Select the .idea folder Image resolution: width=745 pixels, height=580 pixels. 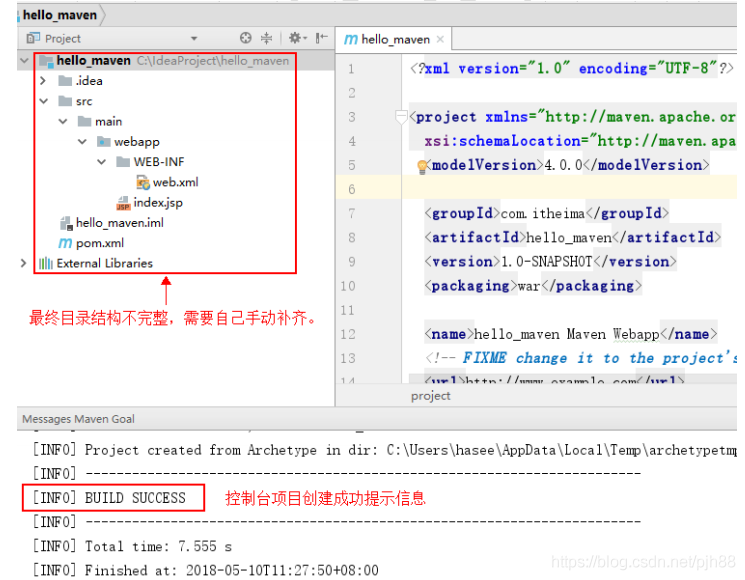[x=89, y=81]
